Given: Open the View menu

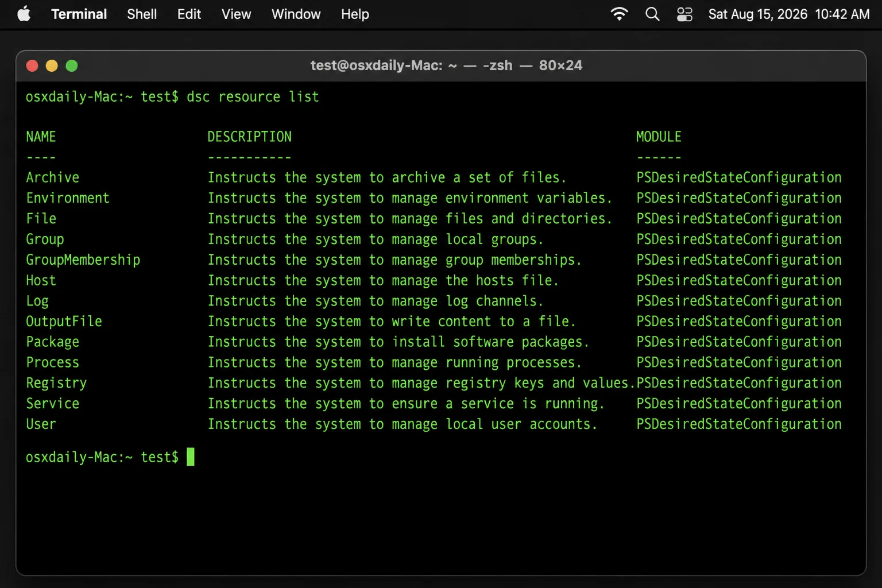Looking at the screenshot, I should (x=236, y=14).
